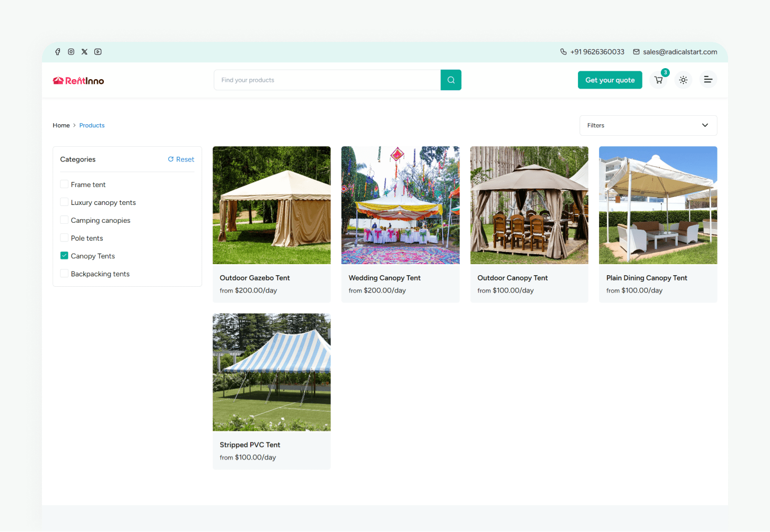The height and width of the screenshot is (532, 770).
Task: Click the Outdoor Canopy Tent title
Action: 512,278
